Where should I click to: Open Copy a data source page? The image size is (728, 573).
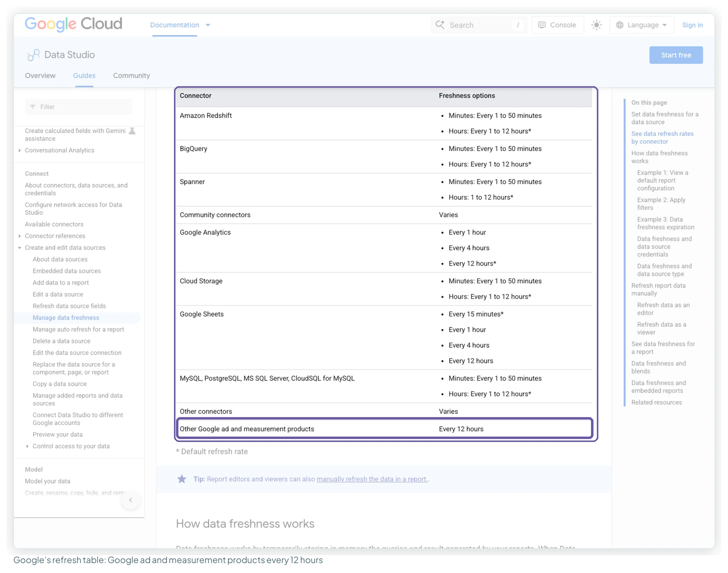[x=60, y=384]
